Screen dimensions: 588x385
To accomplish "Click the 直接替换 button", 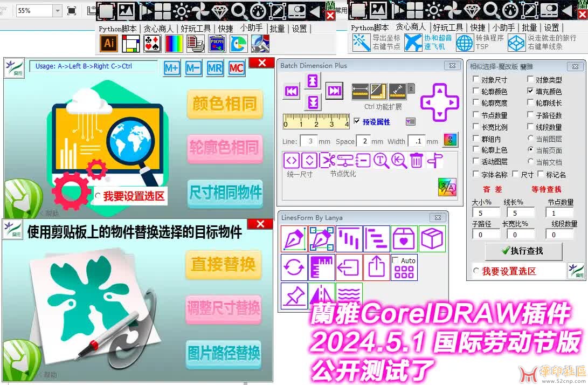I will [224, 264].
